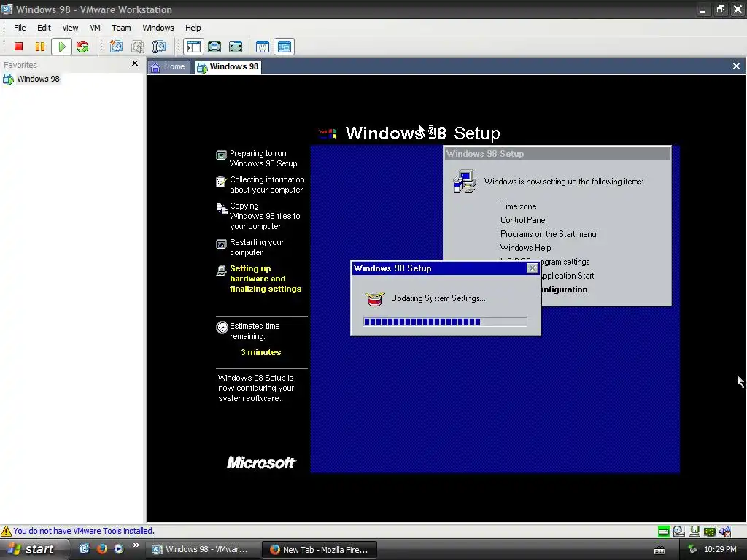Click the hat icon in the setup dialog
Viewport: 747px width, 560px height.
tap(375, 298)
